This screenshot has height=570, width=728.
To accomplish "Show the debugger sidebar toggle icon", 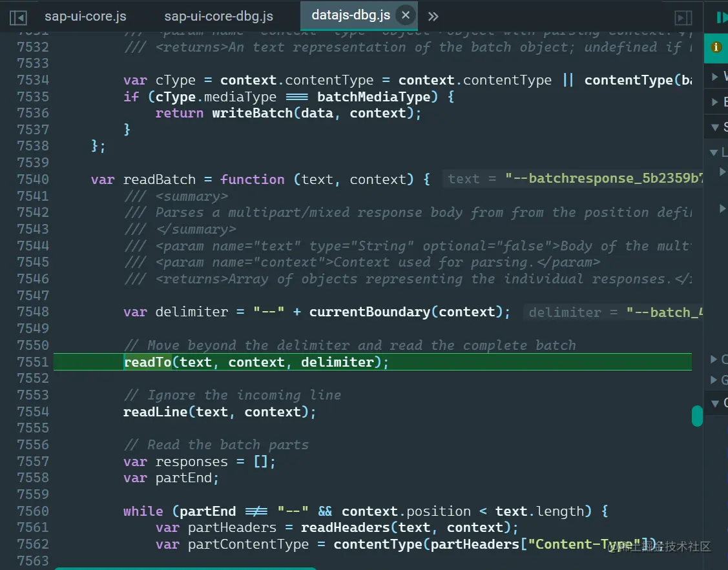I will (683, 17).
